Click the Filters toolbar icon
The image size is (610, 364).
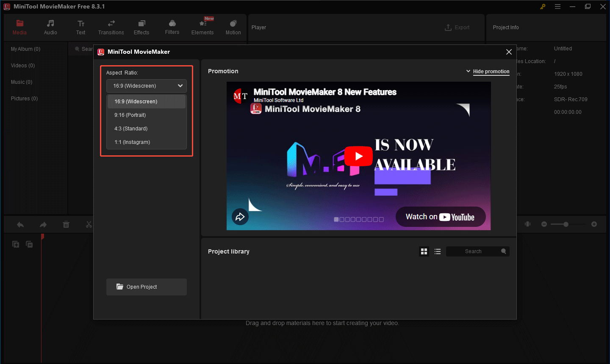pos(172,27)
